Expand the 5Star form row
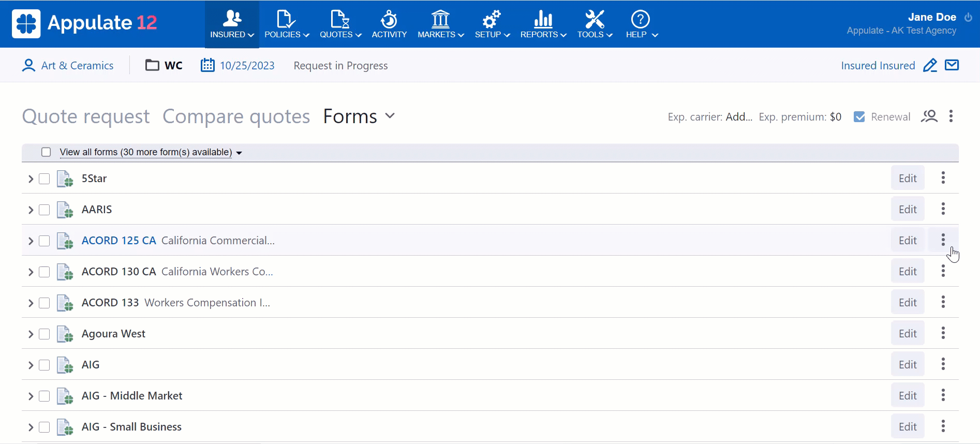 (31, 179)
